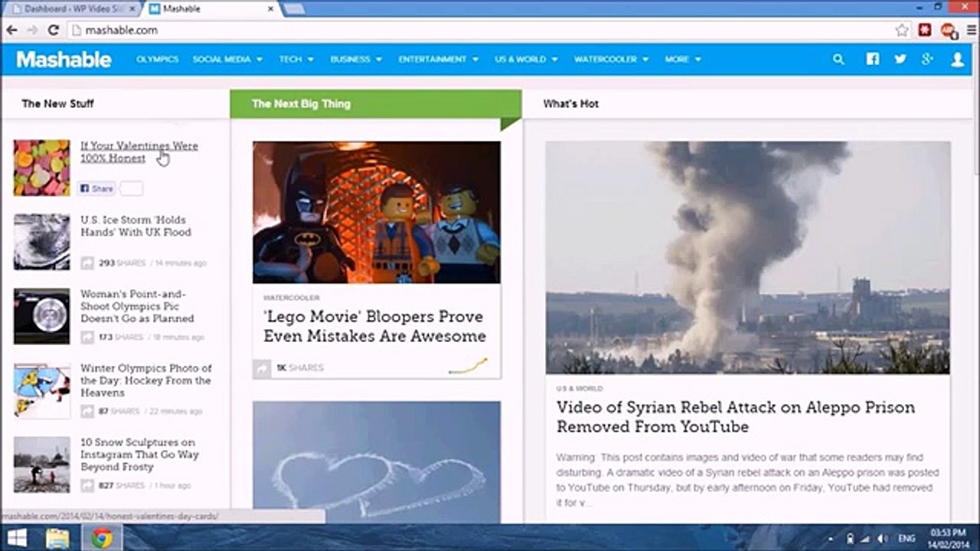
Task: Open the Lego Batman movie image
Action: pyautogui.click(x=377, y=212)
